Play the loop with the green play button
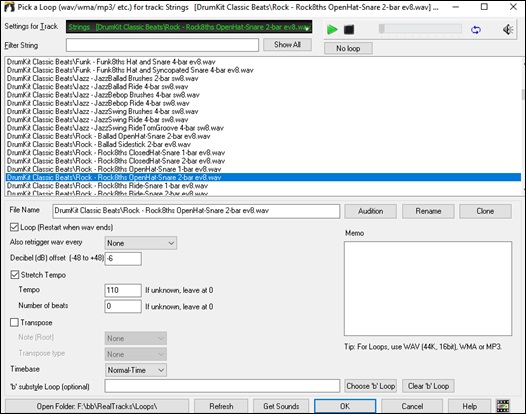This screenshot has height=414, width=526. pos(332,30)
